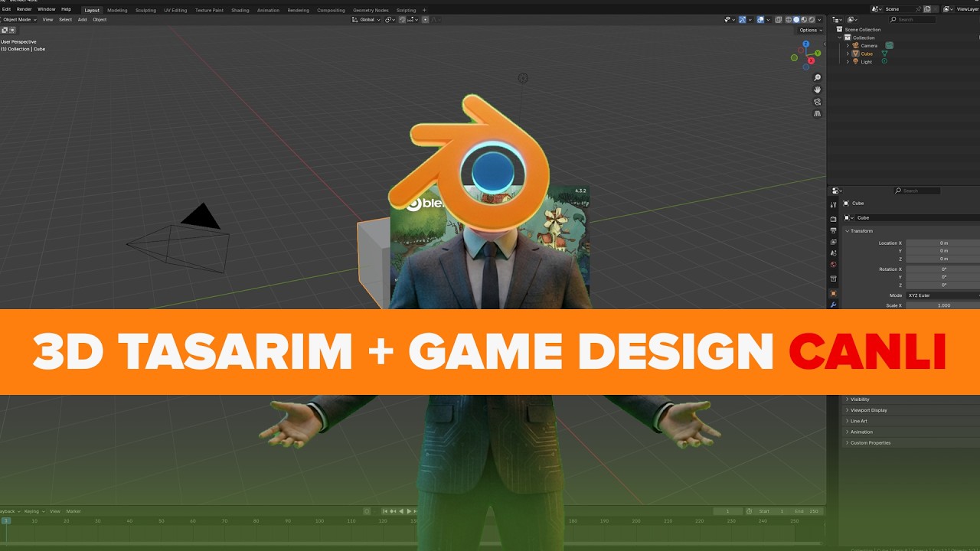
Task: Open the timeline Marker menu
Action: 73,511
